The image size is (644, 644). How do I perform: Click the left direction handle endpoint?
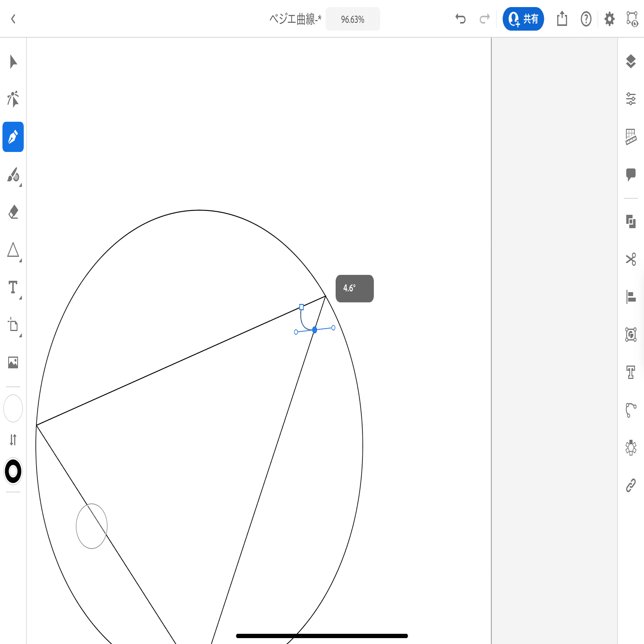[x=296, y=332]
